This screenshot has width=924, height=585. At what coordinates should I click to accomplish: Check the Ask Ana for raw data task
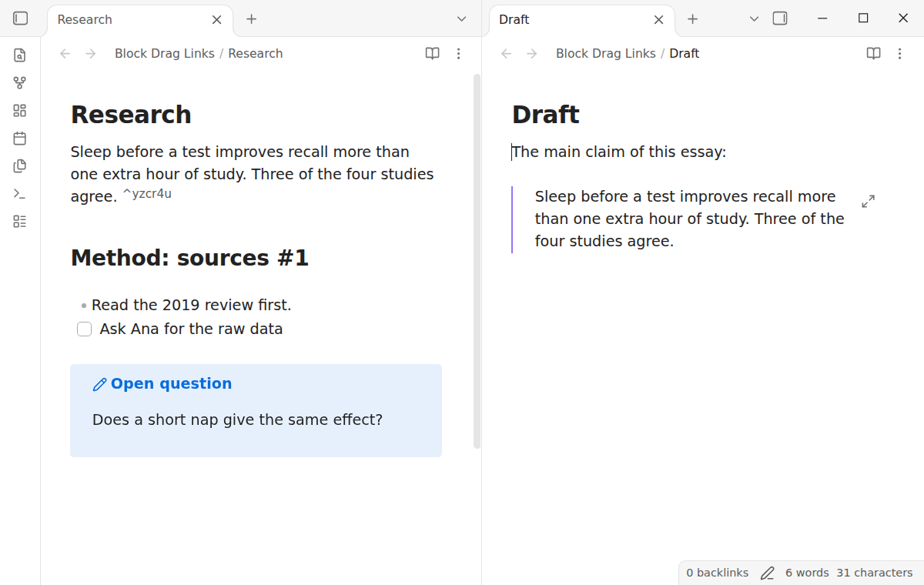click(x=85, y=329)
